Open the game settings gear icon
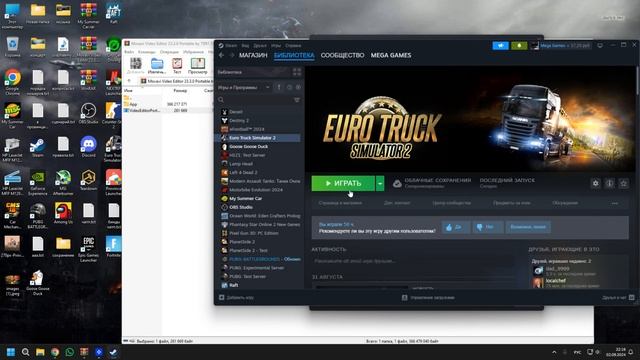Image resolution: width=640 pixels, height=360 pixels. pyautogui.click(x=596, y=183)
